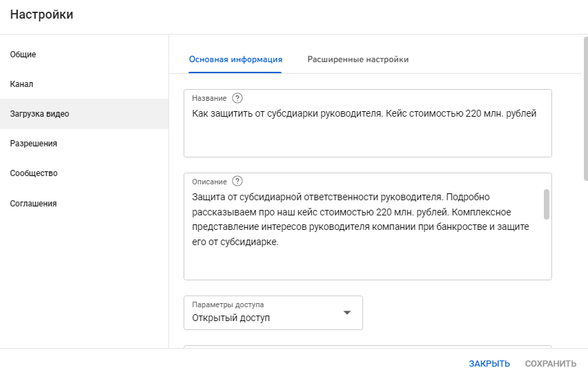Click the Настройки dialog heading
This screenshot has width=588, height=377.
(41, 14)
